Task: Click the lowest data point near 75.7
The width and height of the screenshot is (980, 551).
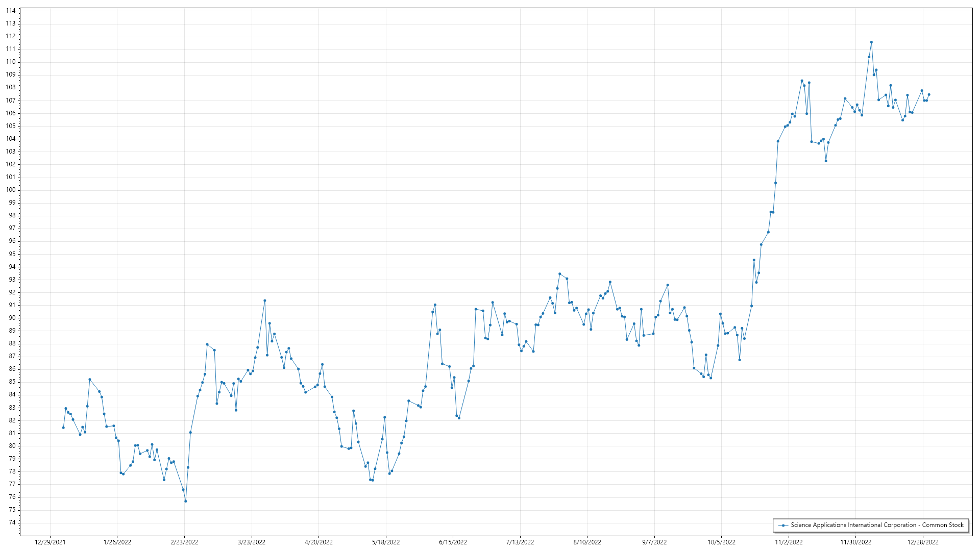Action: pyautogui.click(x=186, y=501)
